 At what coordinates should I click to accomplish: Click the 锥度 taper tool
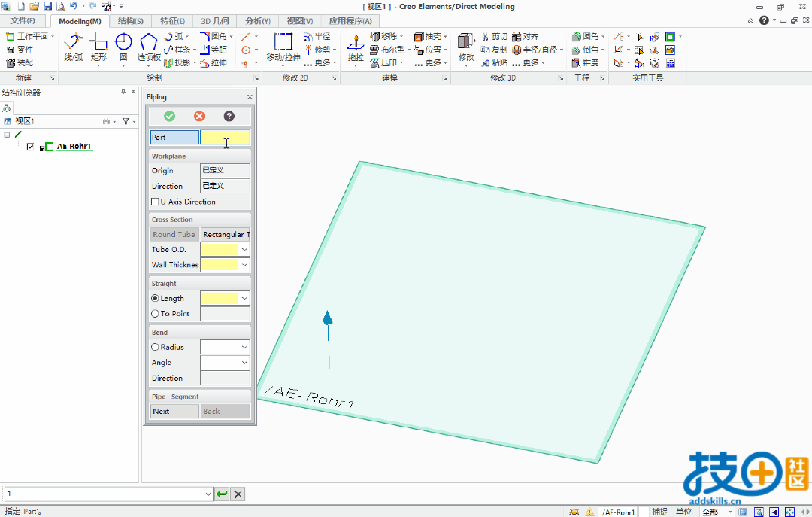[x=585, y=62]
